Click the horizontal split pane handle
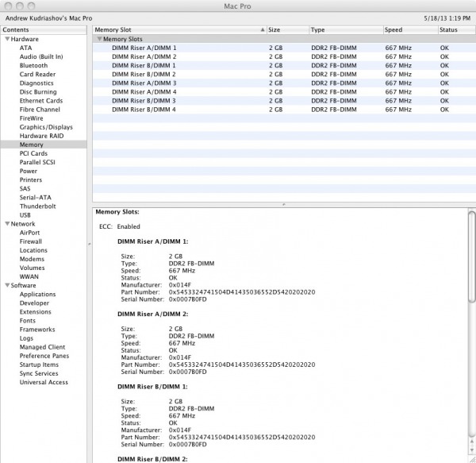The width and height of the screenshot is (476, 463). coord(284,205)
